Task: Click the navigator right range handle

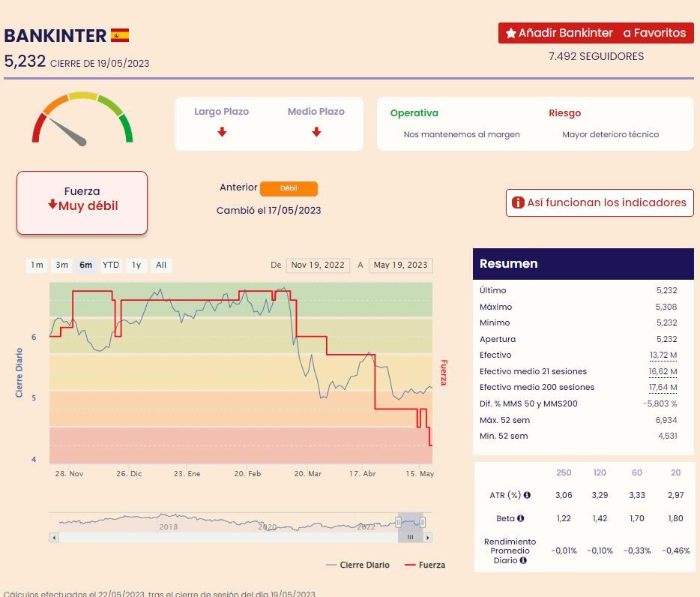Action: 422,522
